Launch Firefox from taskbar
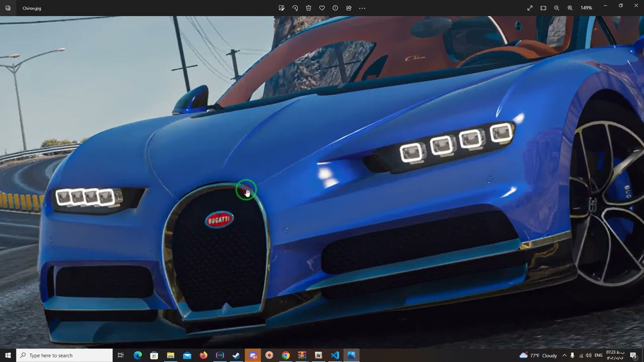 pyautogui.click(x=203, y=355)
